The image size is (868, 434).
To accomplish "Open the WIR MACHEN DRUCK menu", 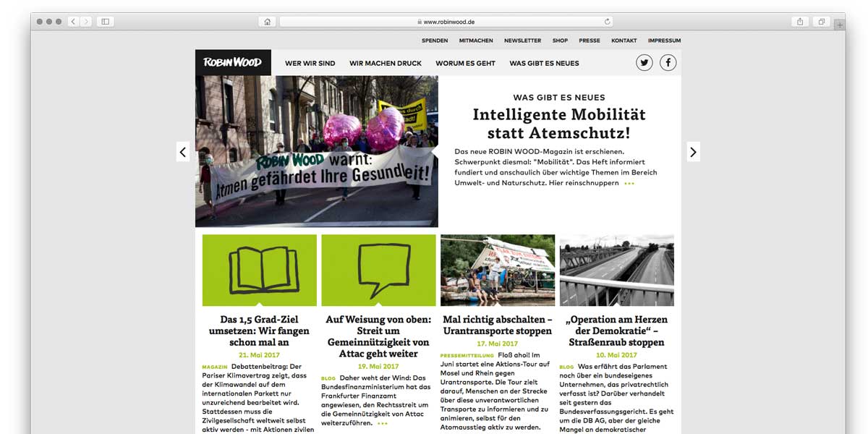I will click(x=386, y=63).
